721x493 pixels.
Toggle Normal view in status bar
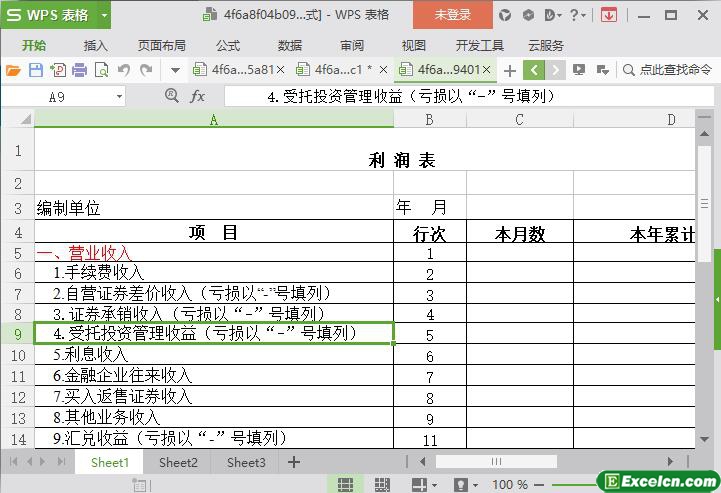(345, 484)
